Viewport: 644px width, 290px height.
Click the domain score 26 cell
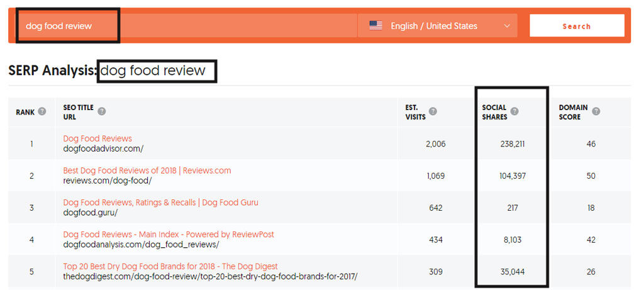(591, 272)
